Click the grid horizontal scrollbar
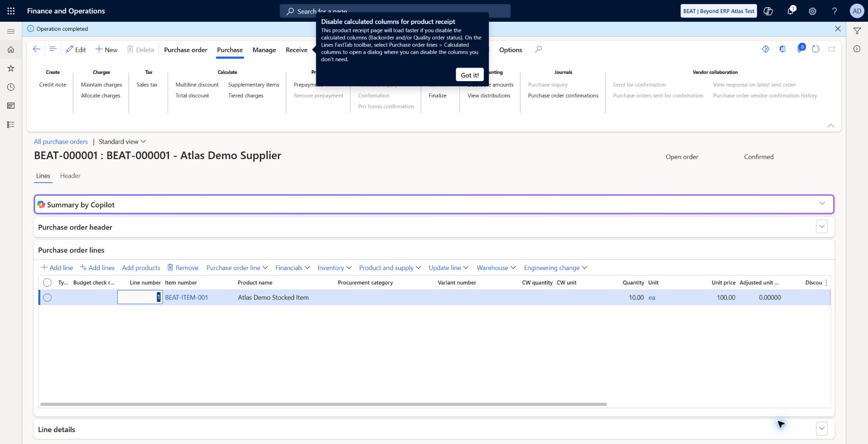The width and height of the screenshot is (868, 444). click(323, 404)
